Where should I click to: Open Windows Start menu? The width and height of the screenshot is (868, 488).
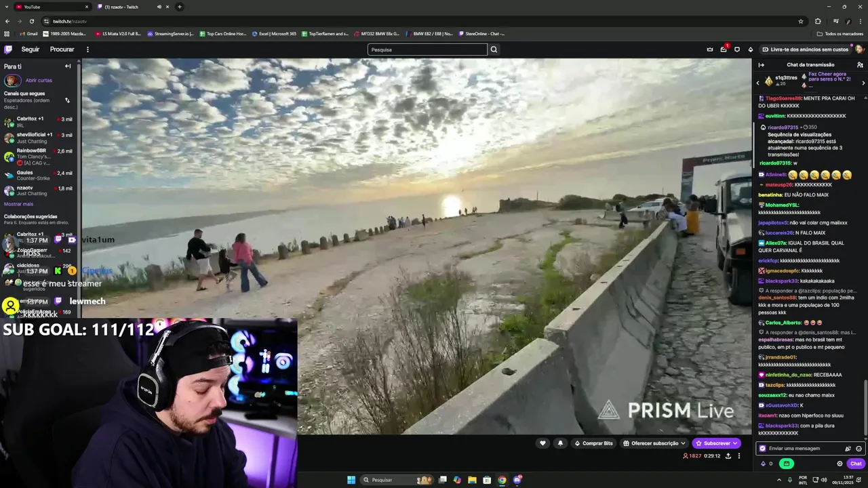(x=351, y=480)
